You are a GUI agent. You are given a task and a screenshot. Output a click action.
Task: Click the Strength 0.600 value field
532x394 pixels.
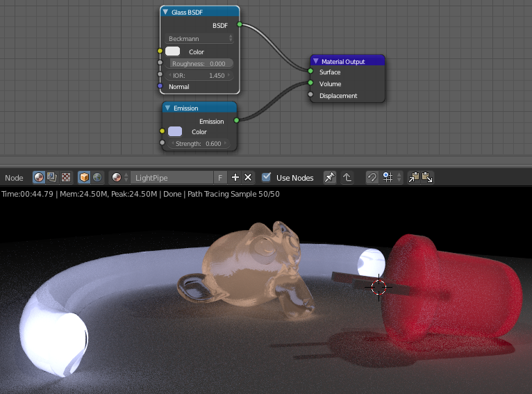pos(199,144)
